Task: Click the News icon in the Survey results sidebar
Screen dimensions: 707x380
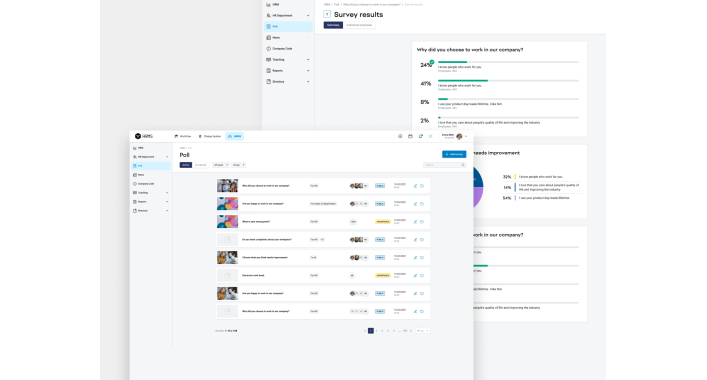Action: [x=269, y=37]
